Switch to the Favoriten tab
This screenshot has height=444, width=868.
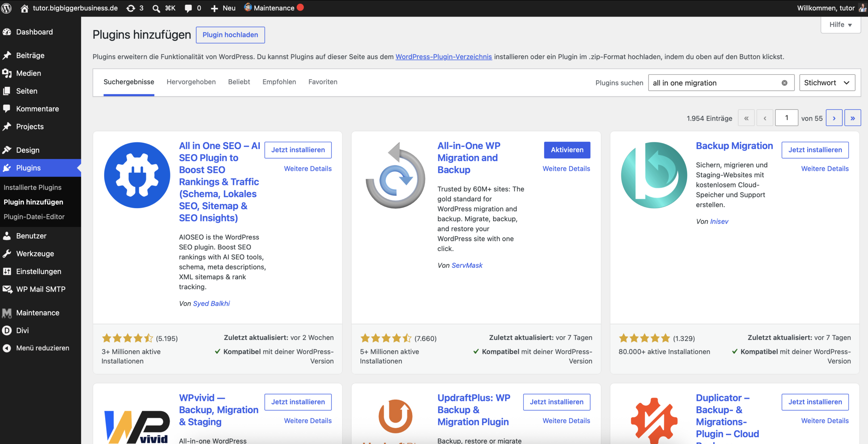pos(323,82)
